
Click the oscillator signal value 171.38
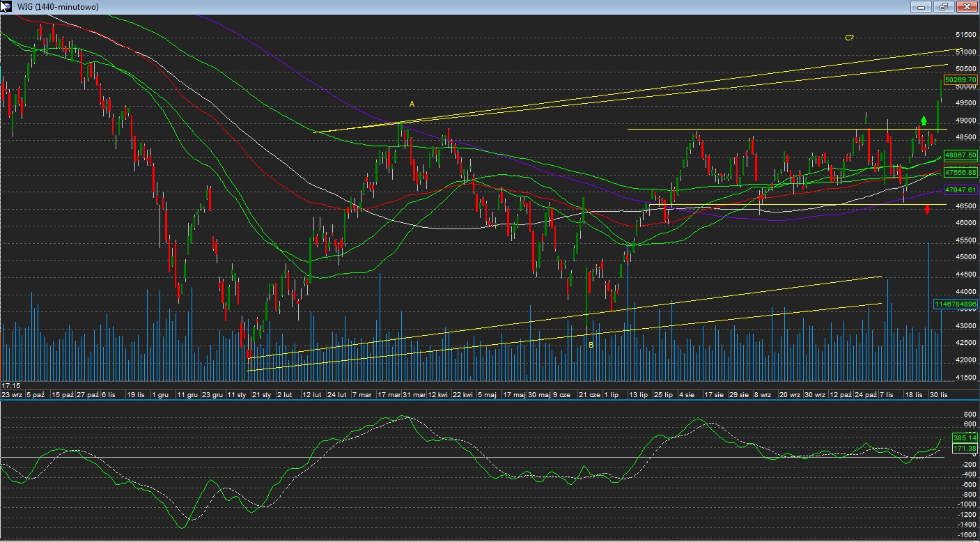click(x=965, y=448)
